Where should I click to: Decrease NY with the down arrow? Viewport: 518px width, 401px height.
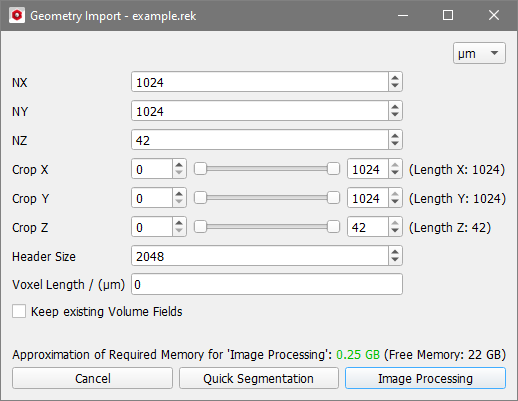[395, 115]
